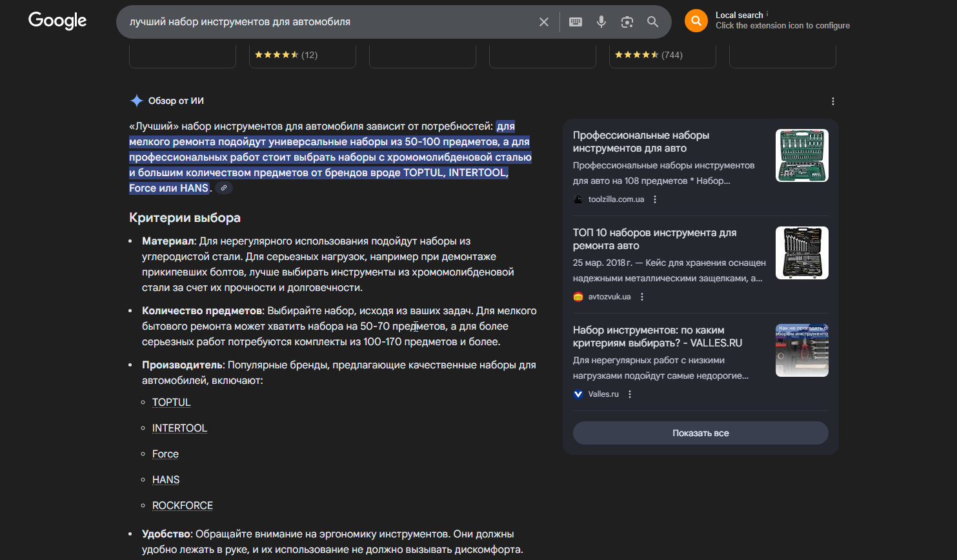The height and width of the screenshot is (560, 957).
Task: Click the avtozvuk.ua source name
Action: point(610,297)
